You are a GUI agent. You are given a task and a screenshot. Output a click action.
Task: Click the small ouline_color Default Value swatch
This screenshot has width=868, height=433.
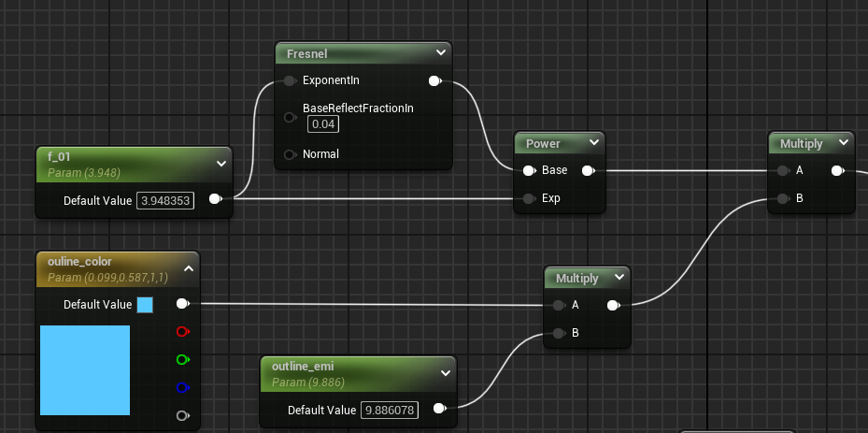coord(145,305)
